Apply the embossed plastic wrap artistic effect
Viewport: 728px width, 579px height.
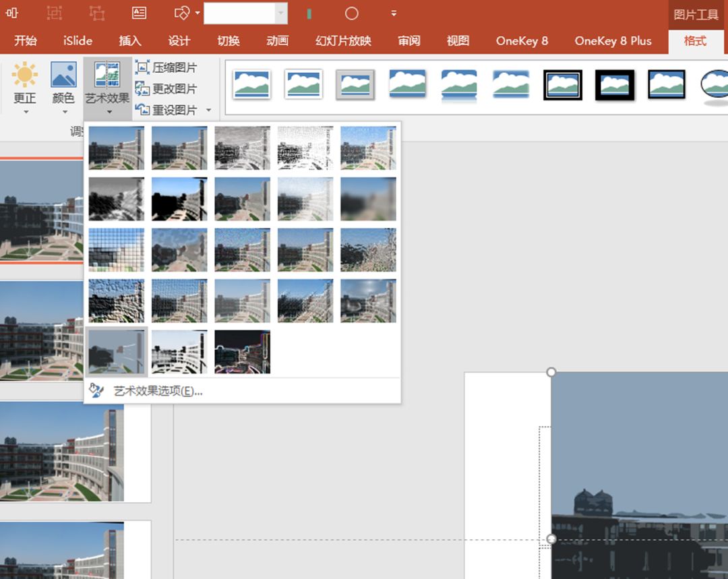[117, 301]
